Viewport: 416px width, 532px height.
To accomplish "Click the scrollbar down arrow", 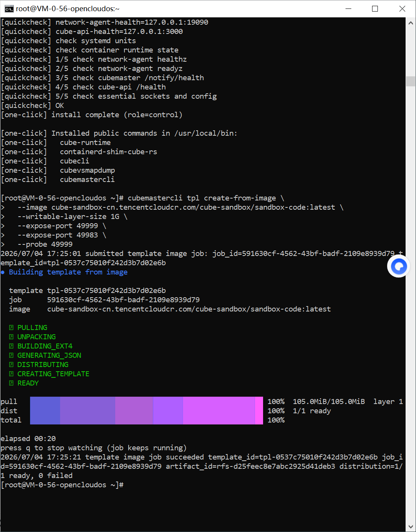I will (411, 527).
